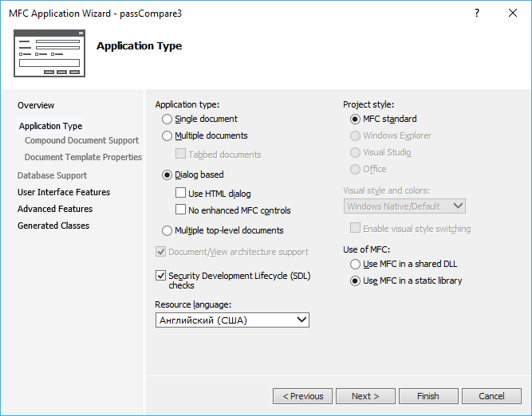Viewport: 532px width, 416px height.
Task: Select Multiple documents radio button
Action: click(x=167, y=135)
